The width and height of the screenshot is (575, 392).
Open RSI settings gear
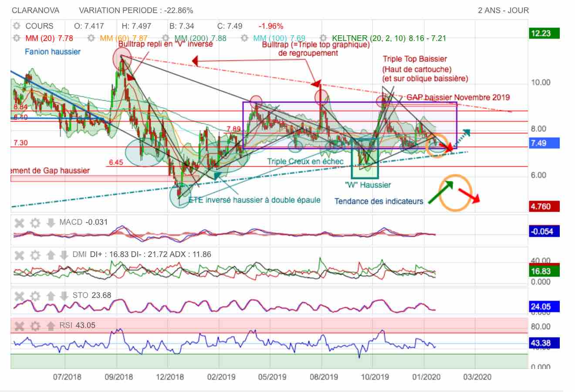coord(35,326)
